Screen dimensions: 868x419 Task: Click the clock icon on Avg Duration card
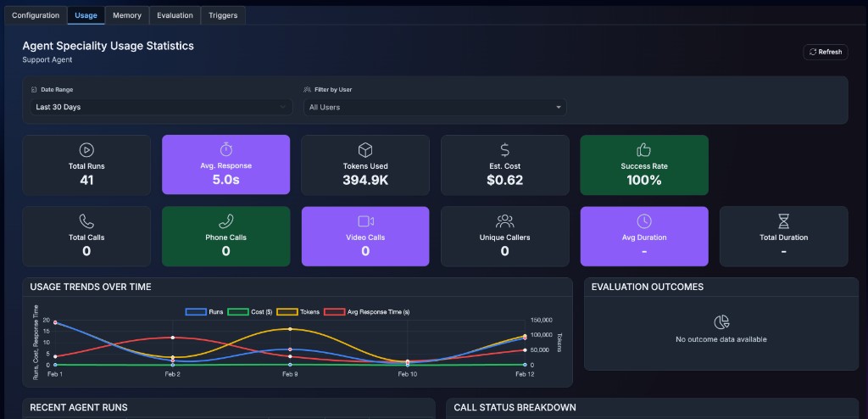point(644,221)
